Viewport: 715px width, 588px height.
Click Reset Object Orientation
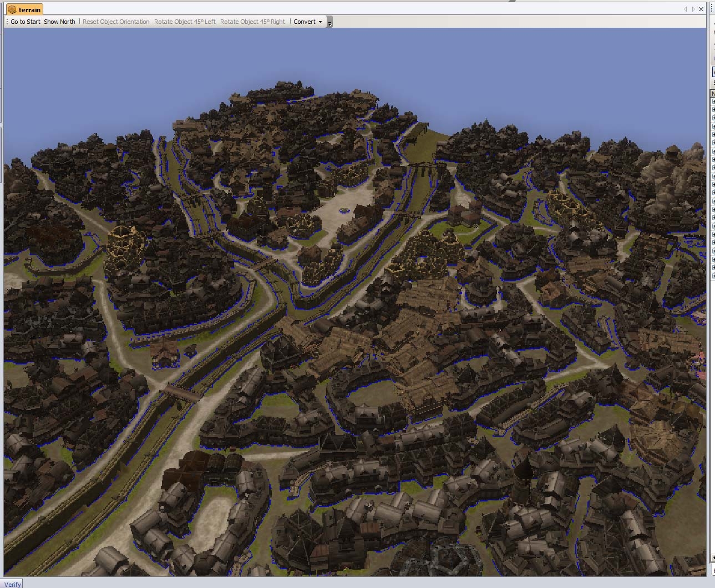tap(116, 22)
